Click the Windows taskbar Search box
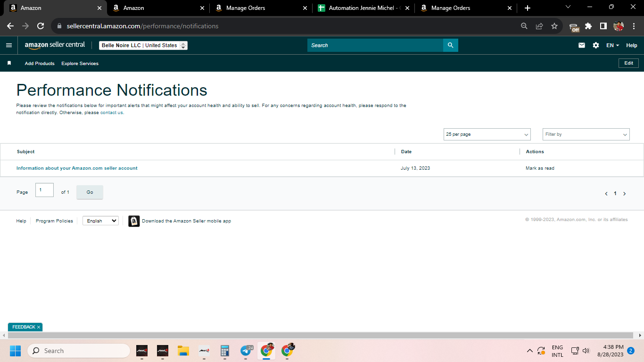Screen dimensions: 644x362 coord(79,351)
